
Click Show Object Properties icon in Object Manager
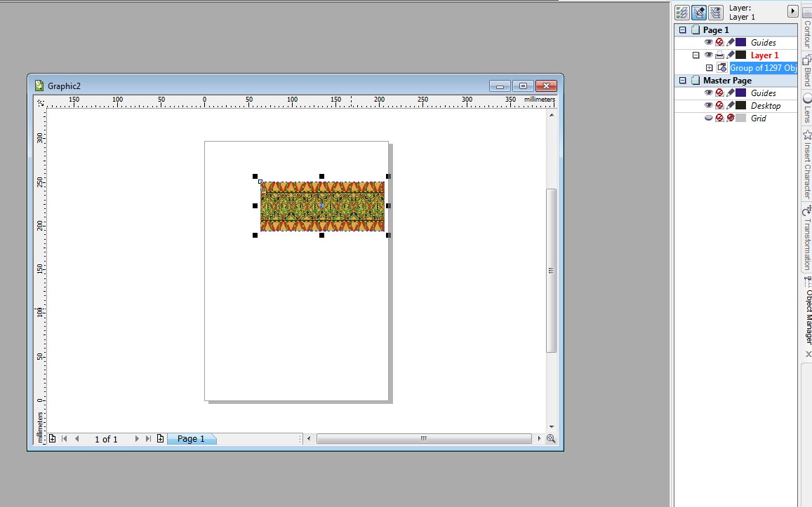(682, 13)
